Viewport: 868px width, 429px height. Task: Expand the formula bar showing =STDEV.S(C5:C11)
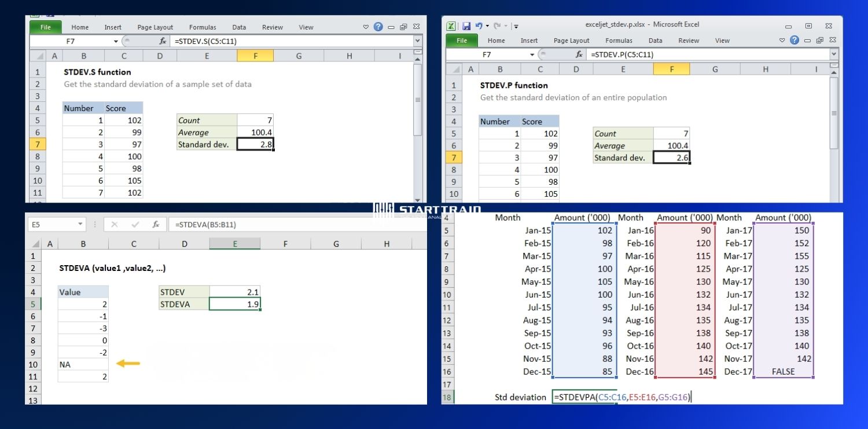tap(417, 42)
